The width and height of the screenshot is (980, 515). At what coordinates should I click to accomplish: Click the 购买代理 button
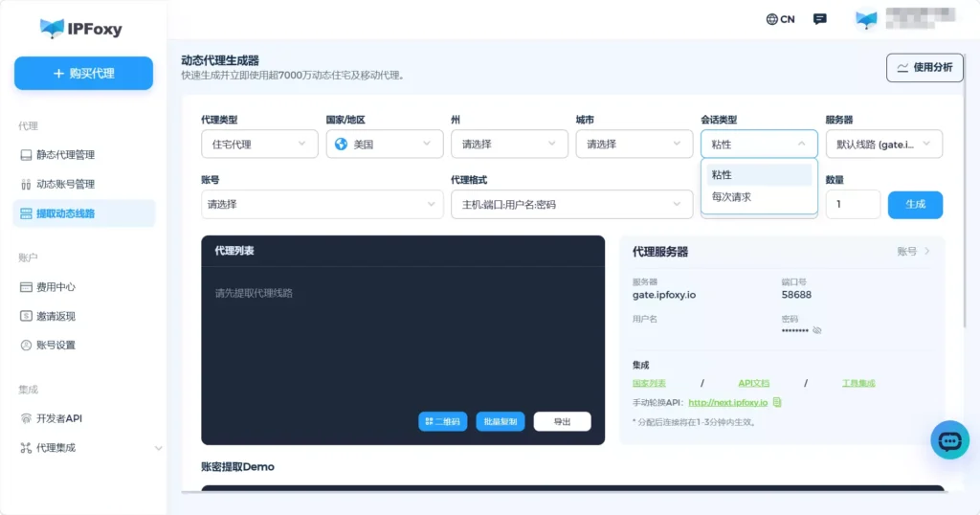point(83,74)
